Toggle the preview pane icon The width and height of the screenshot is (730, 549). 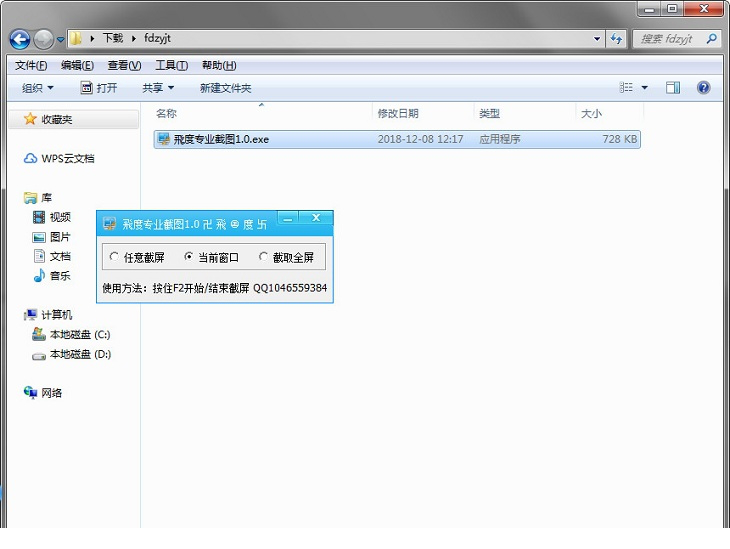coord(673,88)
